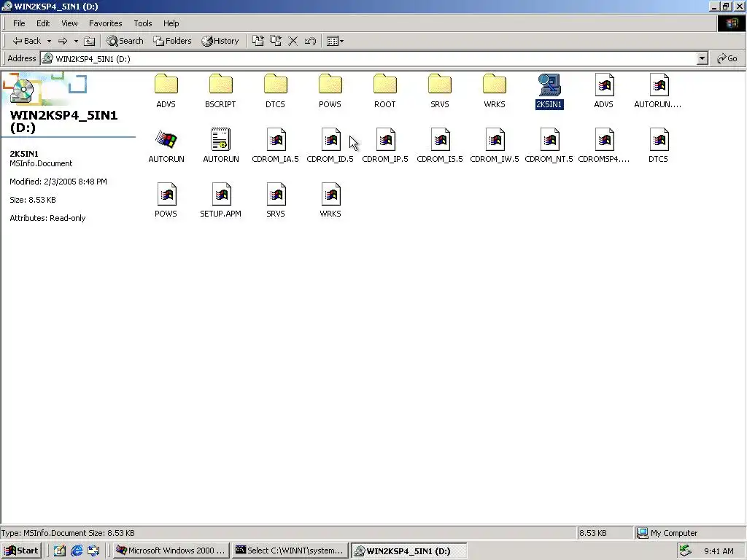Viewport: 747px width, 560px height.
Task: Launch Internet Explorer from quick launch
Action: tap(77, 551)
